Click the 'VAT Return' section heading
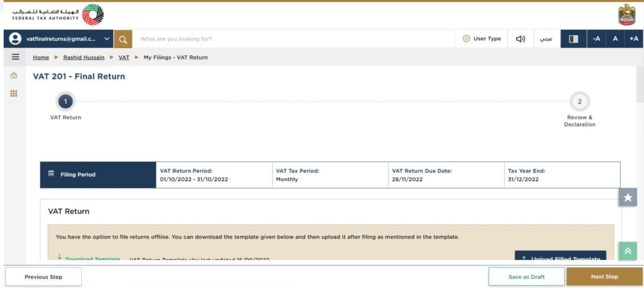Screen dimensions: 644x288 coord(69,211)
